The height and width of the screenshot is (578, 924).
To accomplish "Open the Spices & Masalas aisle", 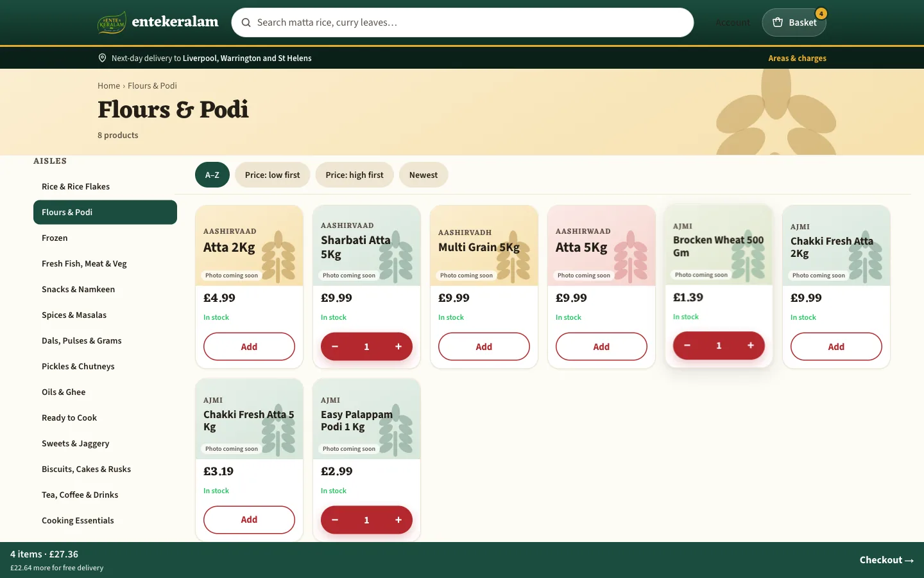I will tap(105, 315).
